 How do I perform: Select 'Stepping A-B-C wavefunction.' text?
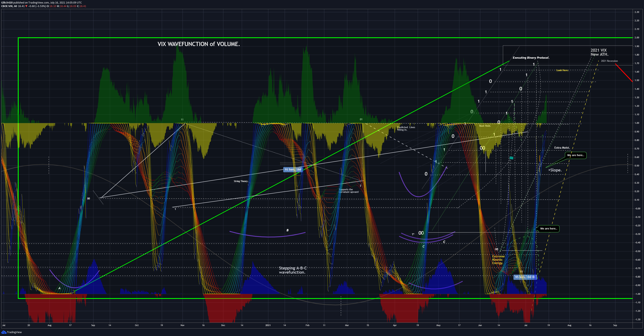(293, 270)
